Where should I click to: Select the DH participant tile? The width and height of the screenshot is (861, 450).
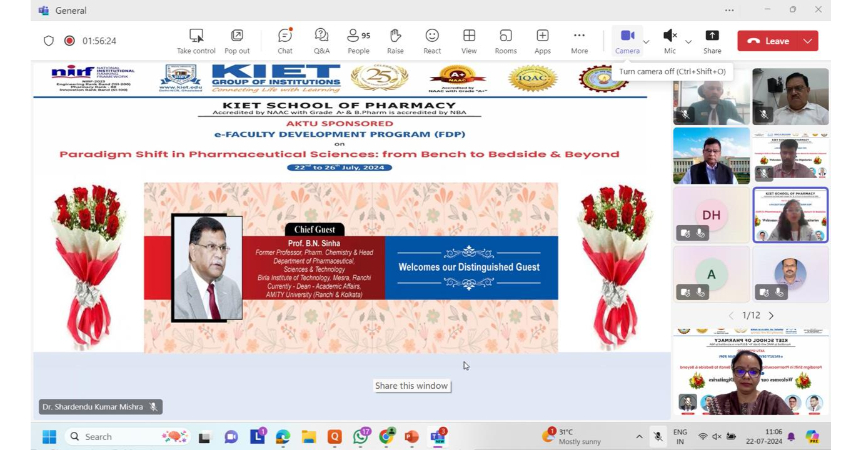click(712, 215)
